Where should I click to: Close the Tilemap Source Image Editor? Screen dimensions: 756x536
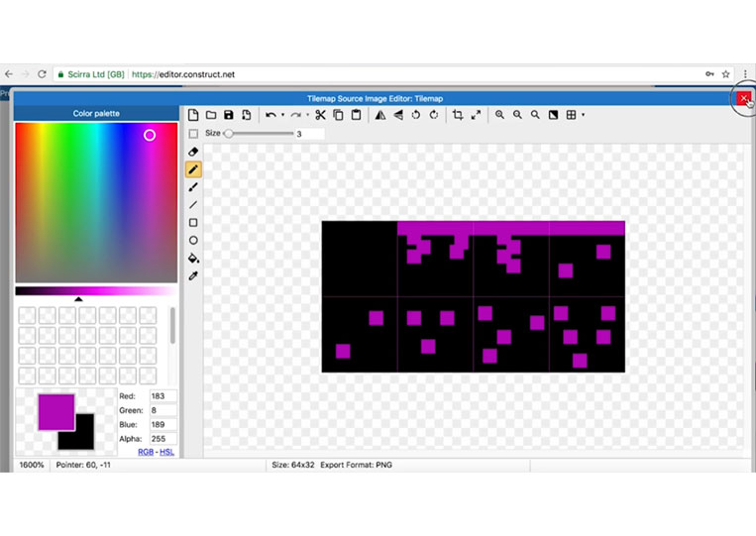tap(743, 98)
